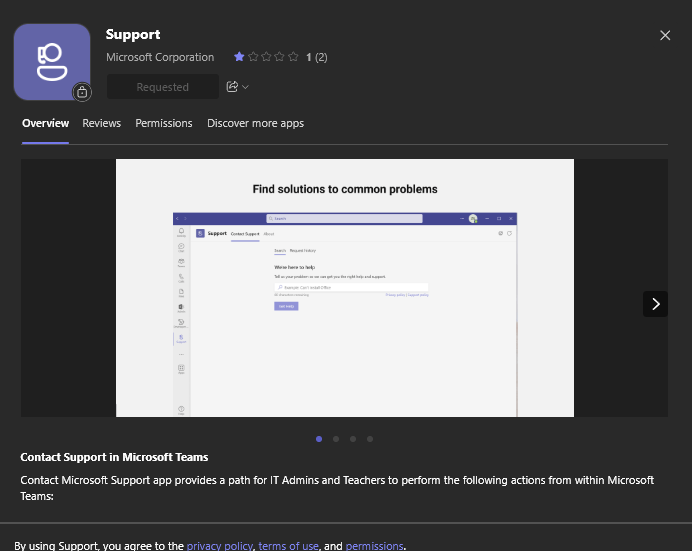Click the Support app title
This screenshot has width=692, height=551.
[x=133, y=34]
